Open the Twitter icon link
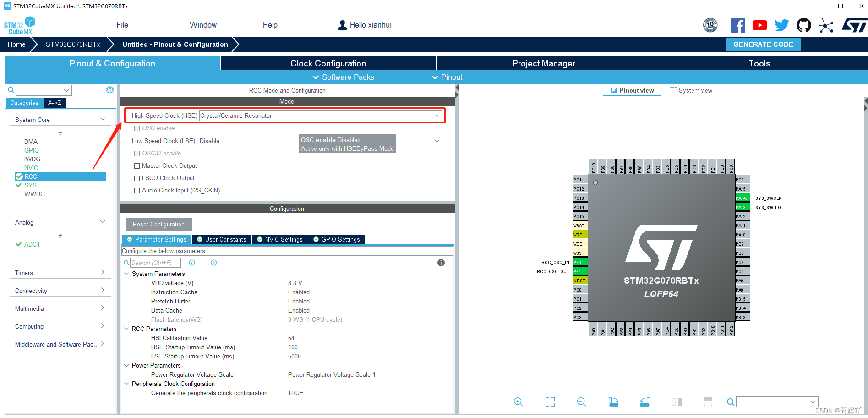The width and height of the screenshot is (868, 418). click(781, 25)
